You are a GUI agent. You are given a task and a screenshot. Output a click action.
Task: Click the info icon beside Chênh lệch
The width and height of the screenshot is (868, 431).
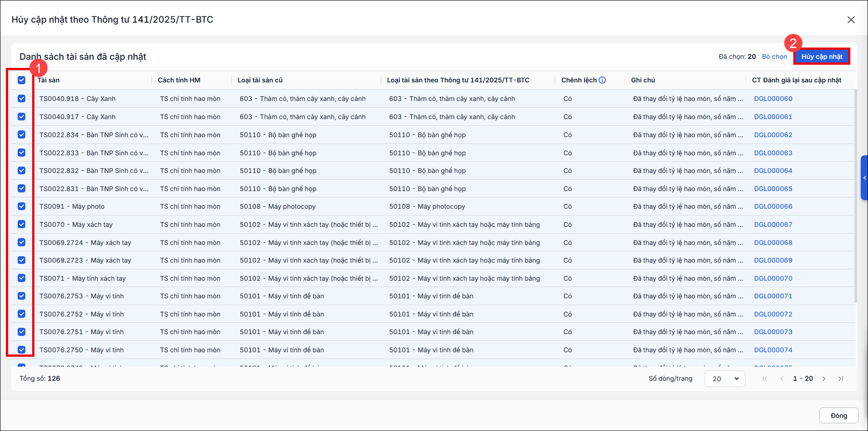click(602, 80)
